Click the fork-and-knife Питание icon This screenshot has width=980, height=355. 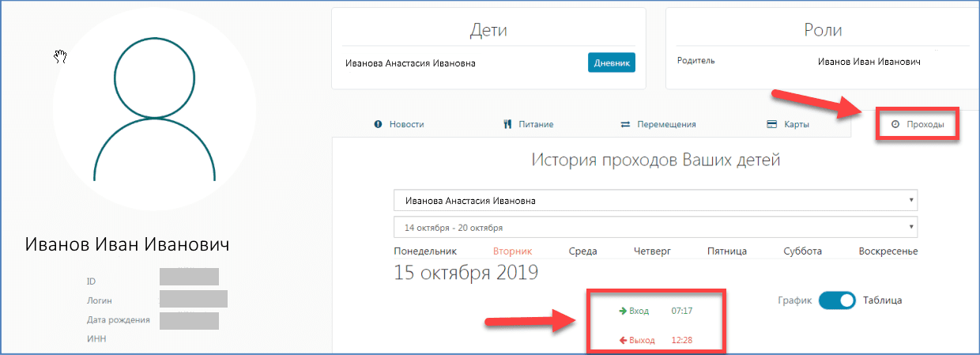click(507, 124)
